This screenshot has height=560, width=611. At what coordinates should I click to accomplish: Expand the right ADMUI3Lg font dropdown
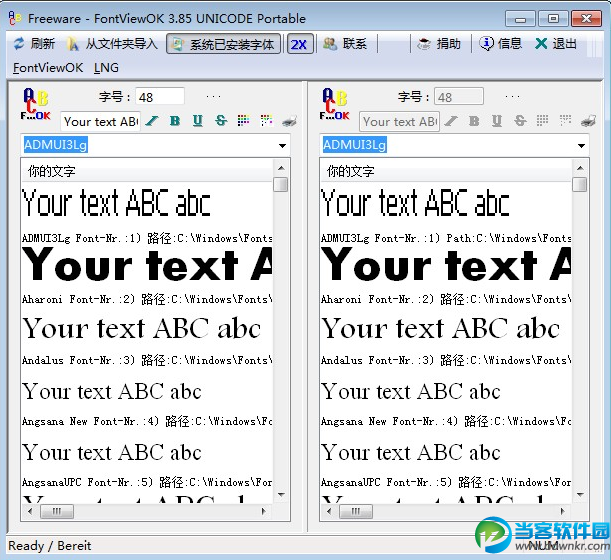click(582, 146)
